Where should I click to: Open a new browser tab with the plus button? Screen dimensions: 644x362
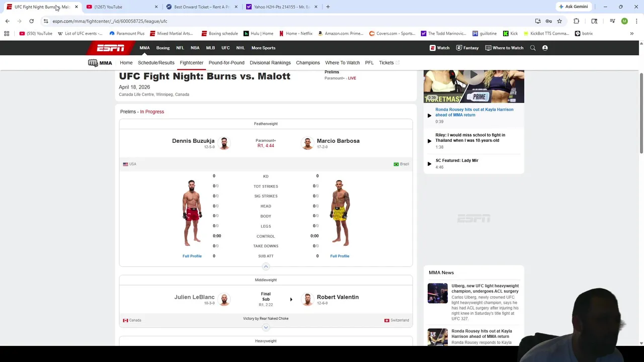[328, 7]
